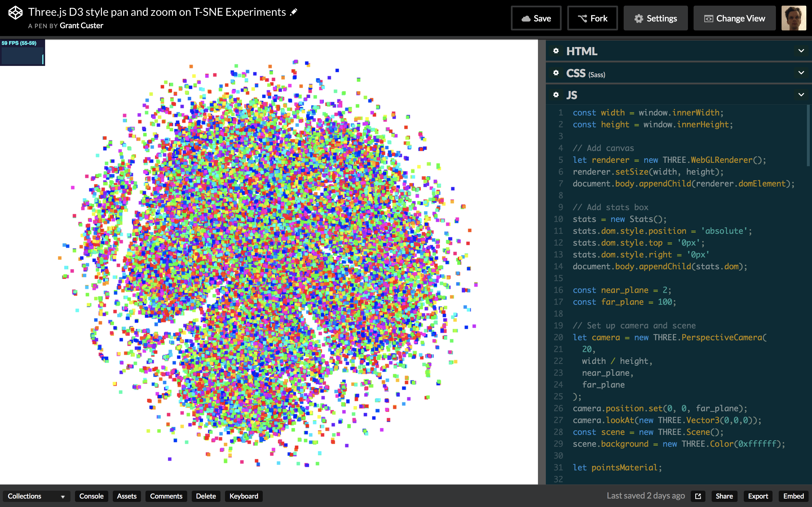Expand the HTML editor chevron
This screenshot has height=507, width=812.
pos(801,51)
